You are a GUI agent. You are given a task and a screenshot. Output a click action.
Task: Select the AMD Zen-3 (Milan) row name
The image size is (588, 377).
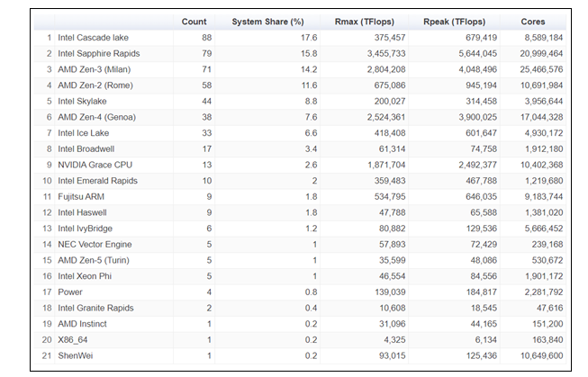[95, 69]
